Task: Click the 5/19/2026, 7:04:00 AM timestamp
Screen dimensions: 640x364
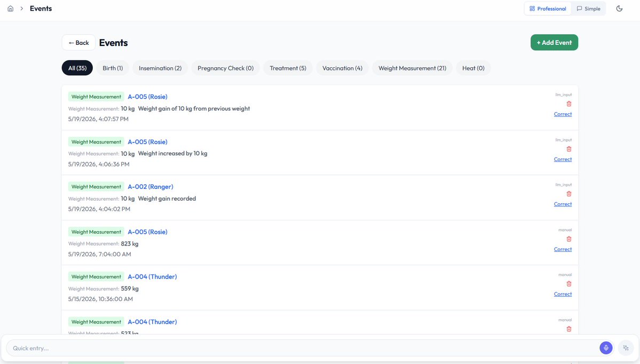Action: click(100, 254)
